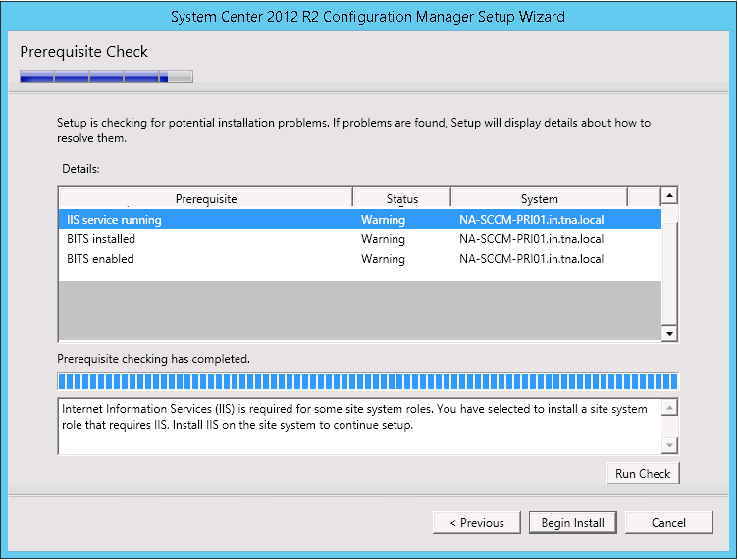Click the system name in the BITS enabled row

pyautogui.click(x=531, y=259)
